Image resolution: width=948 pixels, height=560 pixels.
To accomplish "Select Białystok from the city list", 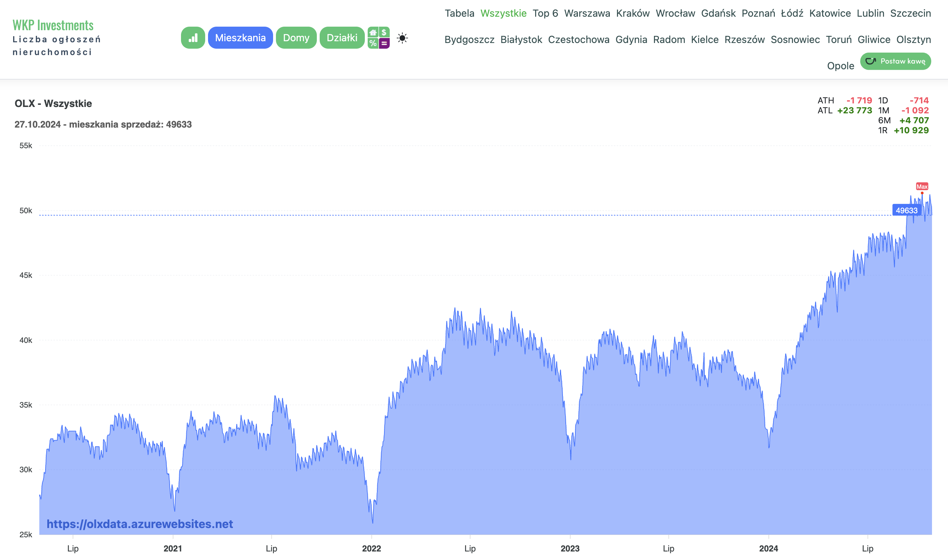I will [x=521, y=40].
